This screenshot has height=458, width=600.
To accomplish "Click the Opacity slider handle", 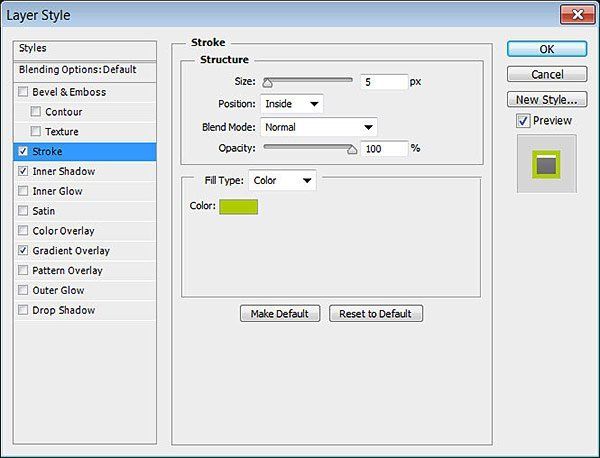I will click(x=352, y=150).
